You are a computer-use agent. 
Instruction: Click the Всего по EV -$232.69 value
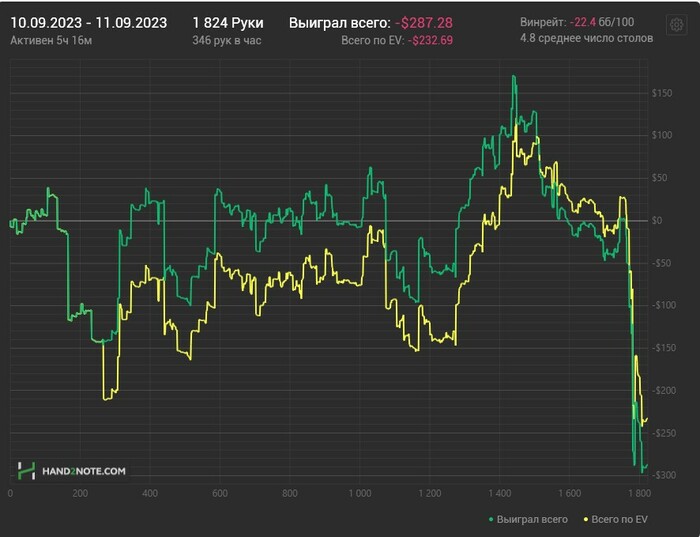[397, 41]
